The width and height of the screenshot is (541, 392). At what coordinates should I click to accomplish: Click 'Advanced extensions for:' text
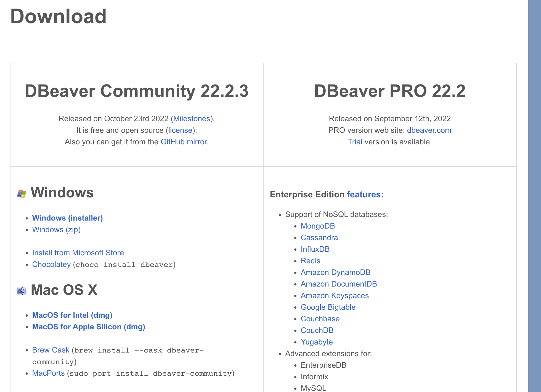click(328, 354)
